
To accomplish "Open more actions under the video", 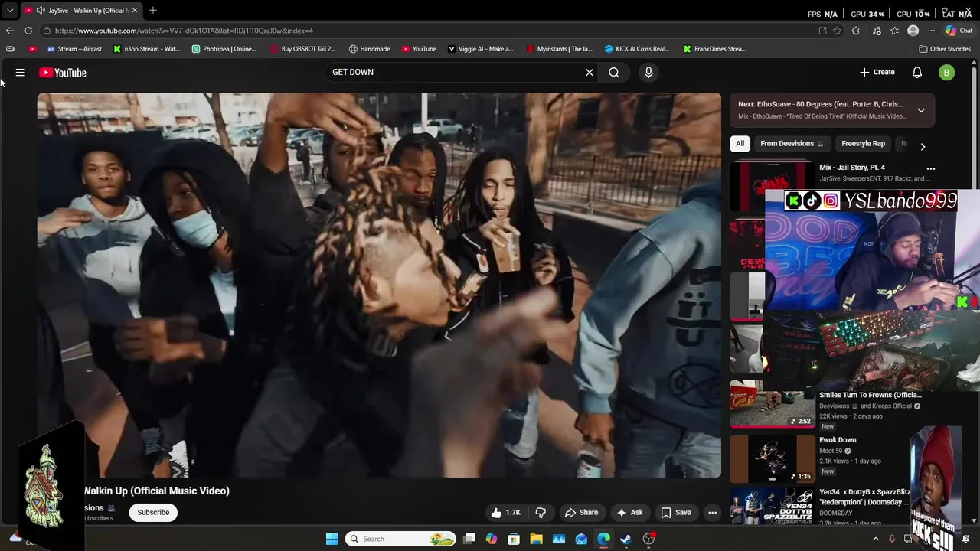I will 712,513.
